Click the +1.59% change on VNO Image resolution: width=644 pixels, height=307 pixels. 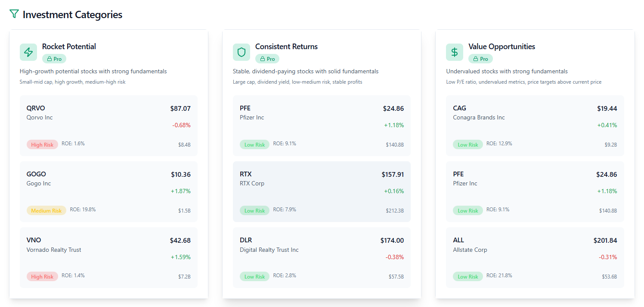tap(181, 257)
